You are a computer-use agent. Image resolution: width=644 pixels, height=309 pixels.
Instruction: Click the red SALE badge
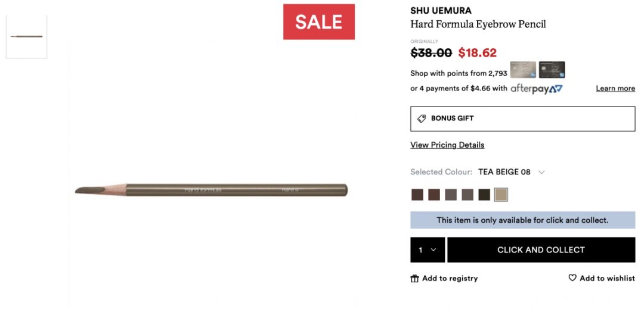(x=319, y=22)
